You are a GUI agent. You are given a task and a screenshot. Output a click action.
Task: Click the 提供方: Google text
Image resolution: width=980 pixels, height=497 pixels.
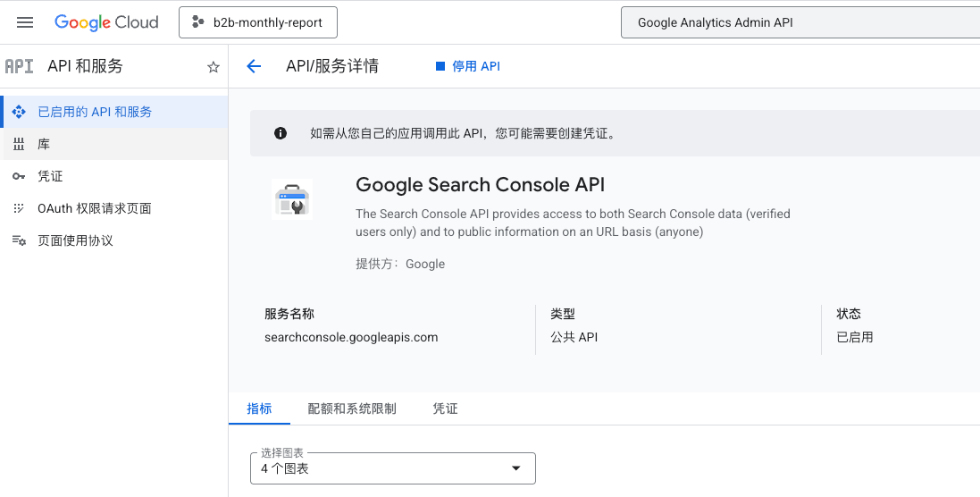400,264
